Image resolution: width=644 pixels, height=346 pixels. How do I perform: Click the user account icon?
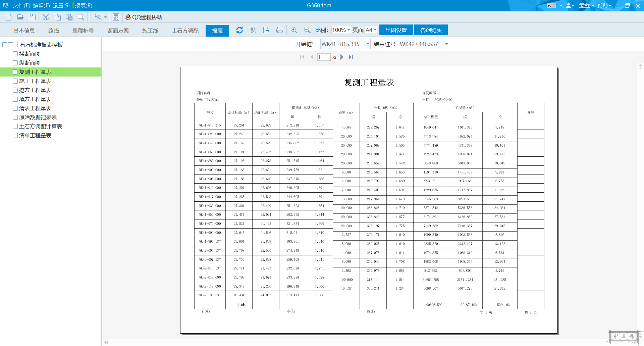point(569,5)
